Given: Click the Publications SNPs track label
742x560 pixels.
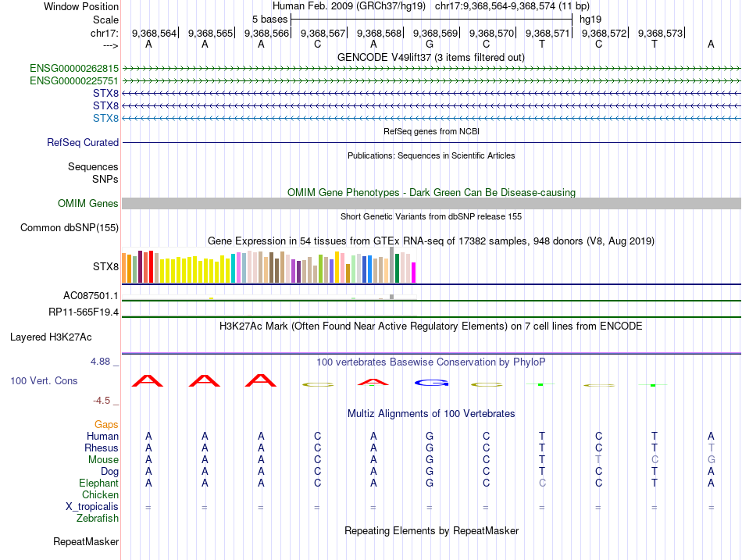Looking at the screenshot, I should (105, 180).
